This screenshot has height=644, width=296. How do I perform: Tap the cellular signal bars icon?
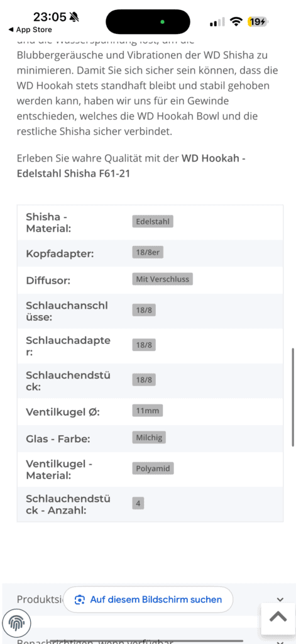click(217, 22)
